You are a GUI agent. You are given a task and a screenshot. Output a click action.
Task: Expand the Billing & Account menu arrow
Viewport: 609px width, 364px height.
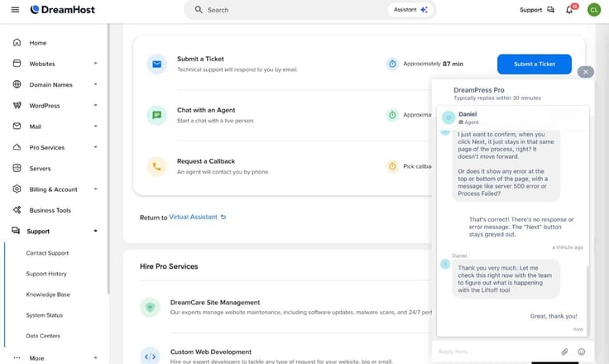coord(95,189)
